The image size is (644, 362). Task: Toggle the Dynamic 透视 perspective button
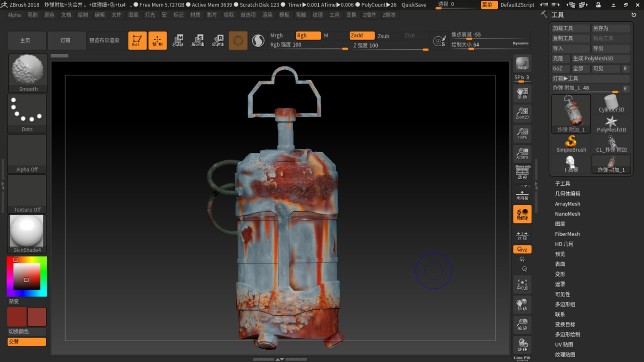click(522, 173)
